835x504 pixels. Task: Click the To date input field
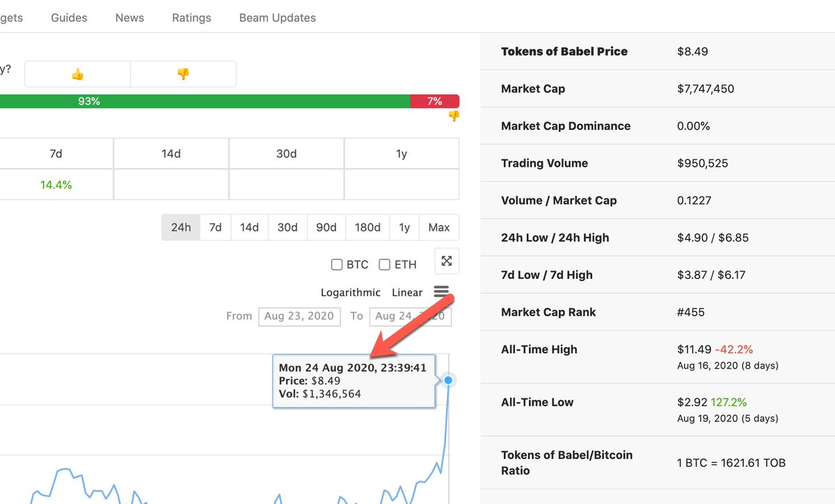410,316
